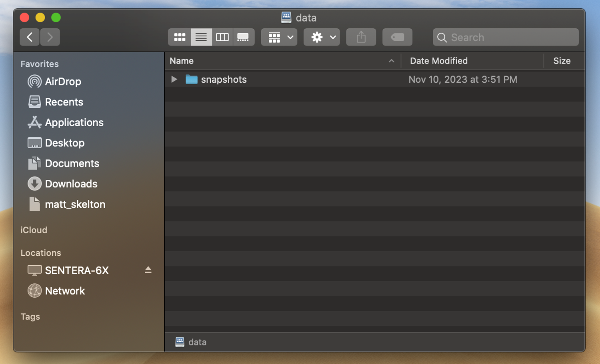Viewport: 600px width, 364px height.
Task: Open the group-by arrangement dropdown
Action: (x=279, y=37)
